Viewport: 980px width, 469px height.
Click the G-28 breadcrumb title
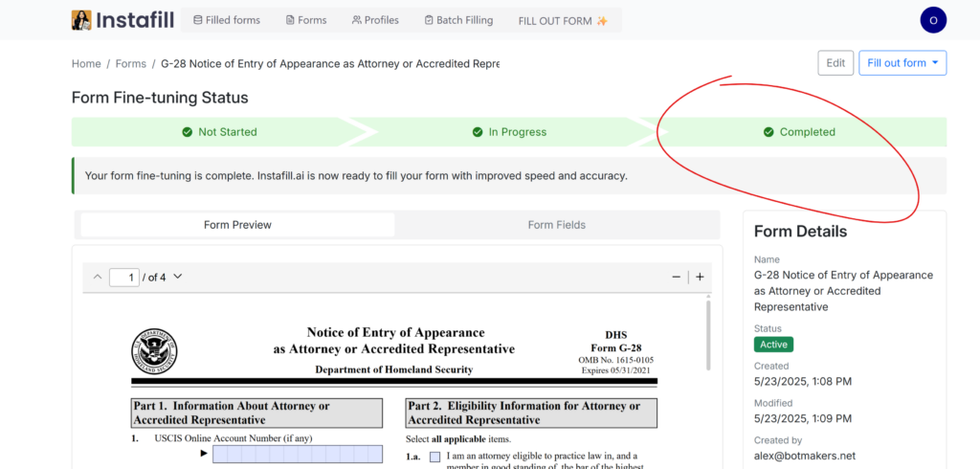330,64
